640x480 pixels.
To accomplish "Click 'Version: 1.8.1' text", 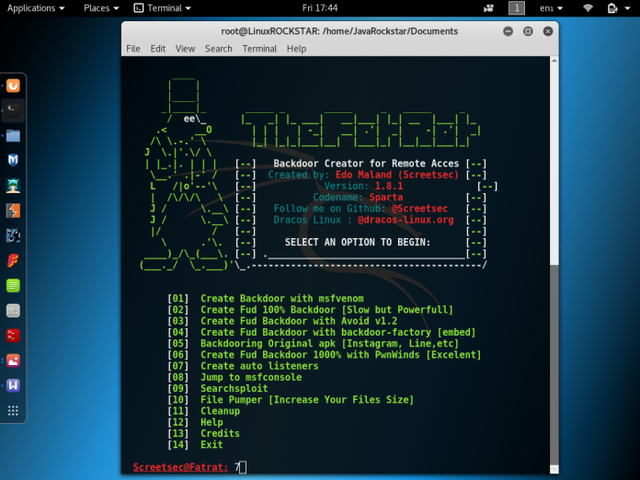I will [363, 186].
